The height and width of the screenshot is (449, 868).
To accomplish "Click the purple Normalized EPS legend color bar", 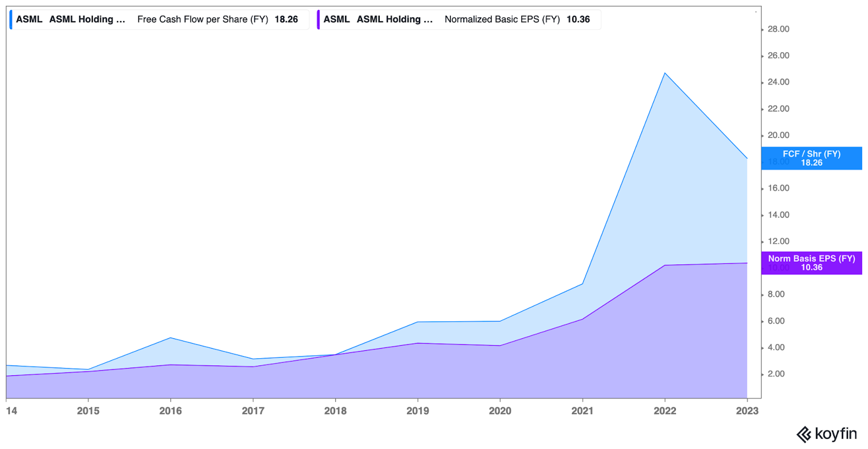I will point(318,20).
